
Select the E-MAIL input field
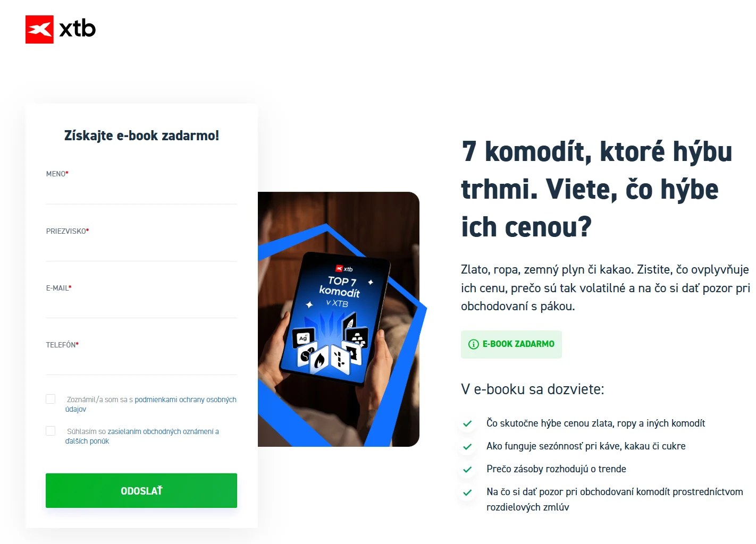click(x=141, y=307)
